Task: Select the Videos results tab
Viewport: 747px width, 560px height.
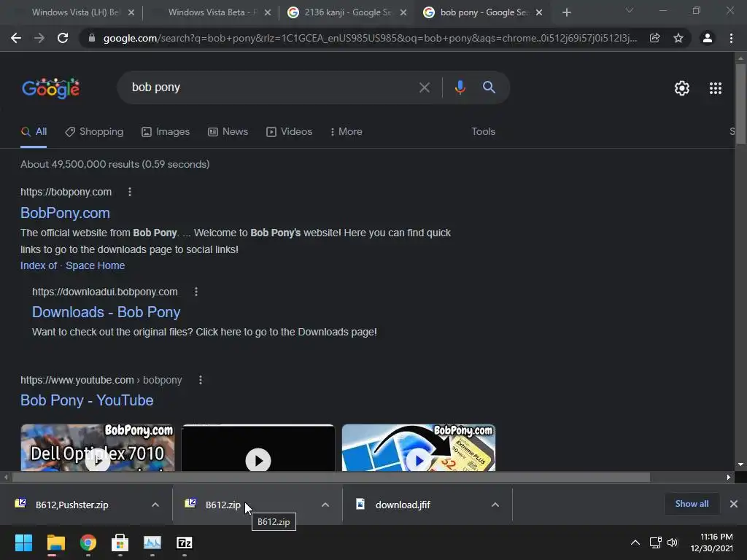Action: [289, 132]
